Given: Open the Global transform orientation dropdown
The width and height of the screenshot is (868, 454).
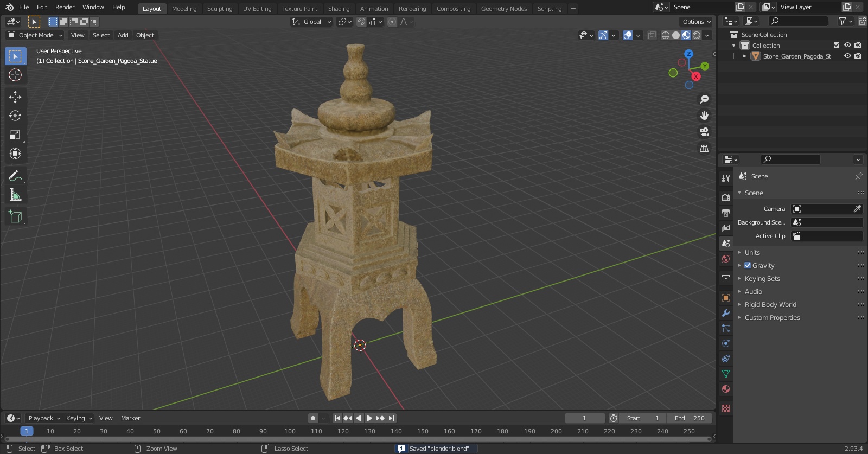Looking at the screenshot, I should [x=312, y=22].
